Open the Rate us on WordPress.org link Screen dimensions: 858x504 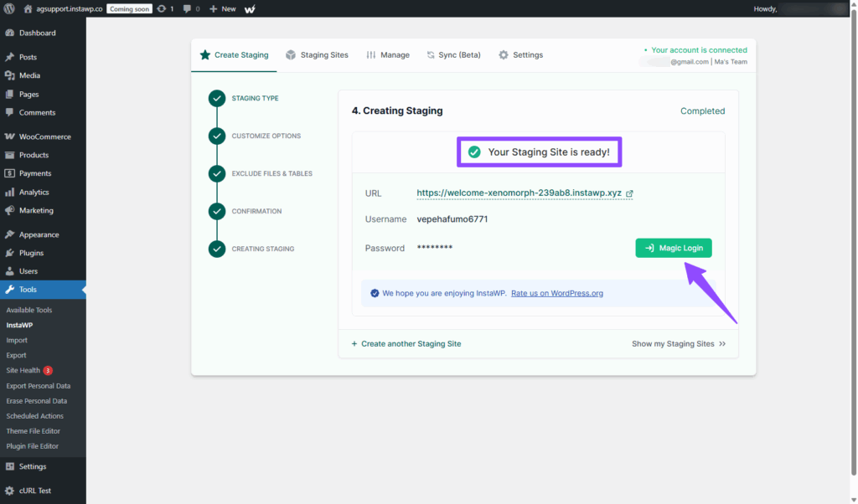coord(556,294)
